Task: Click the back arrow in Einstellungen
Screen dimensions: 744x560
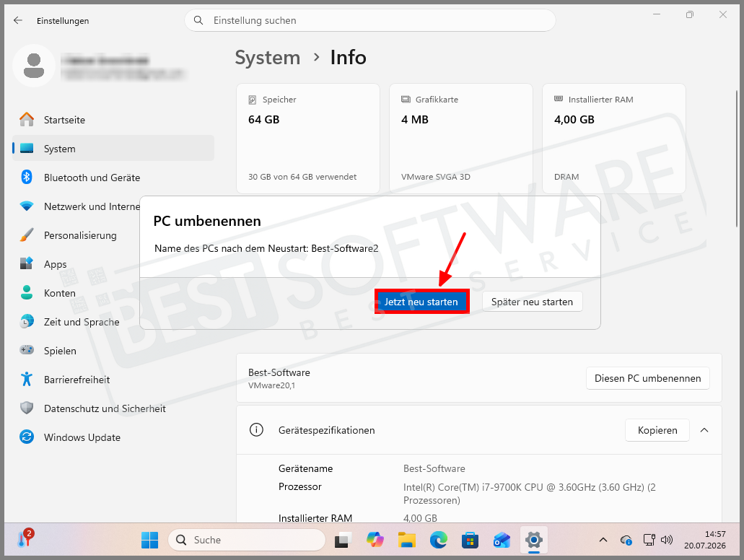Action: coord(18,20)
